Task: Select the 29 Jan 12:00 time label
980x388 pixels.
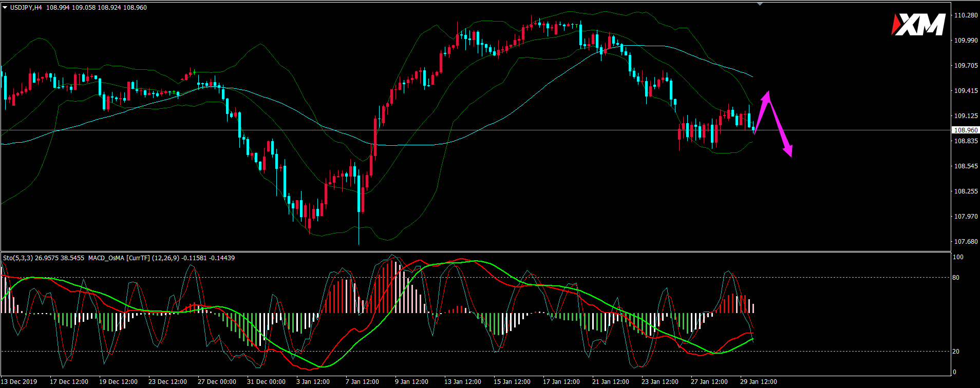Action: coord(758,382)
